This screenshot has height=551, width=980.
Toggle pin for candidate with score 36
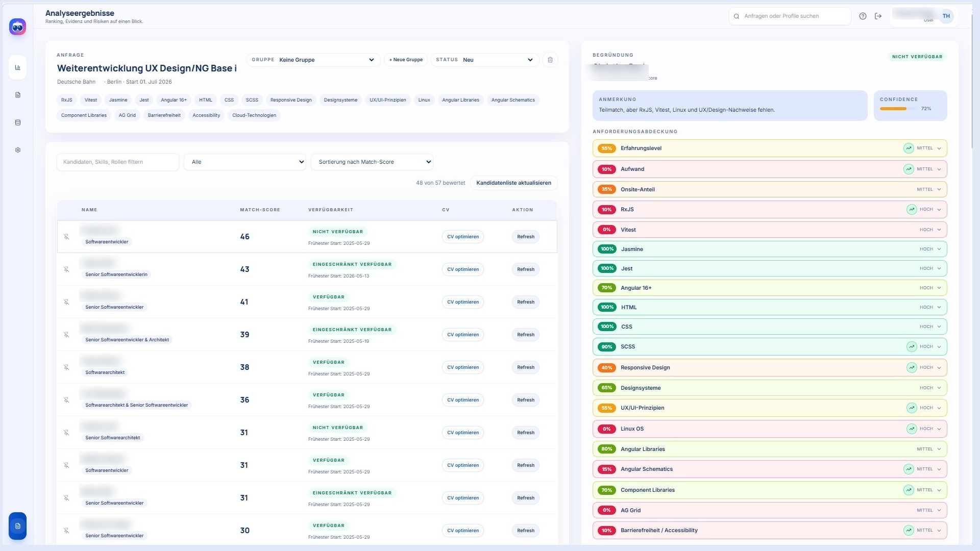click(x=66, y=400)
